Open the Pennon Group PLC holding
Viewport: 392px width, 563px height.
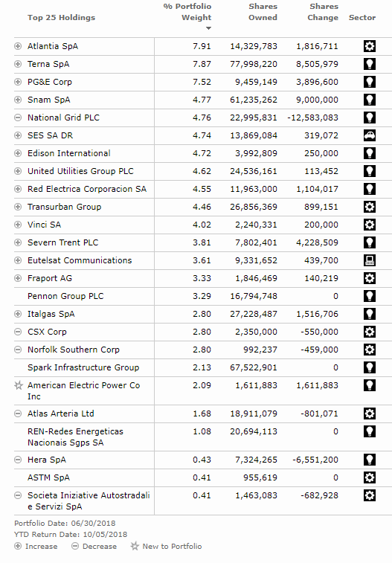[x=65, y=296]
